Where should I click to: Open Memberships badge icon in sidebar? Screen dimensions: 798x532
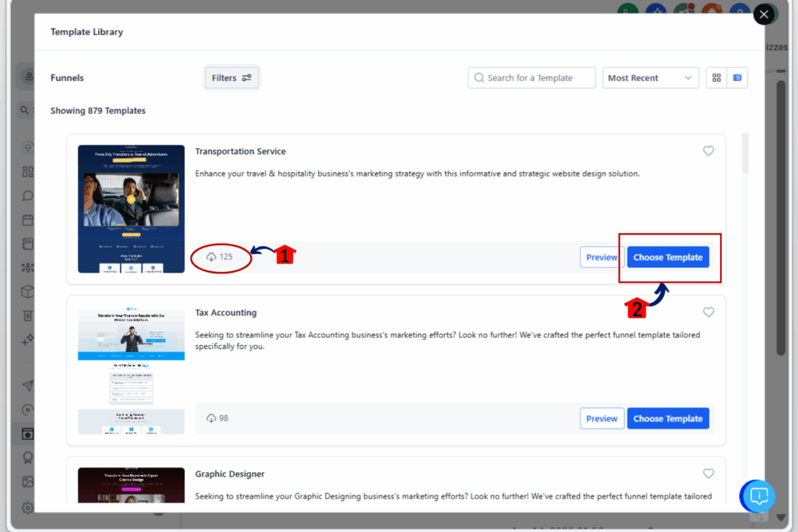28,458
